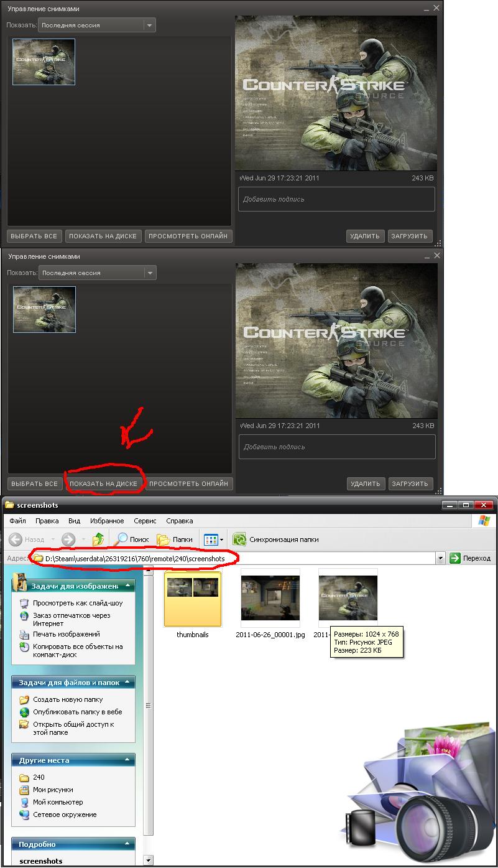Open the Назад history dropdown arrow
498x868 pixels.
click(x=52, y=539)
